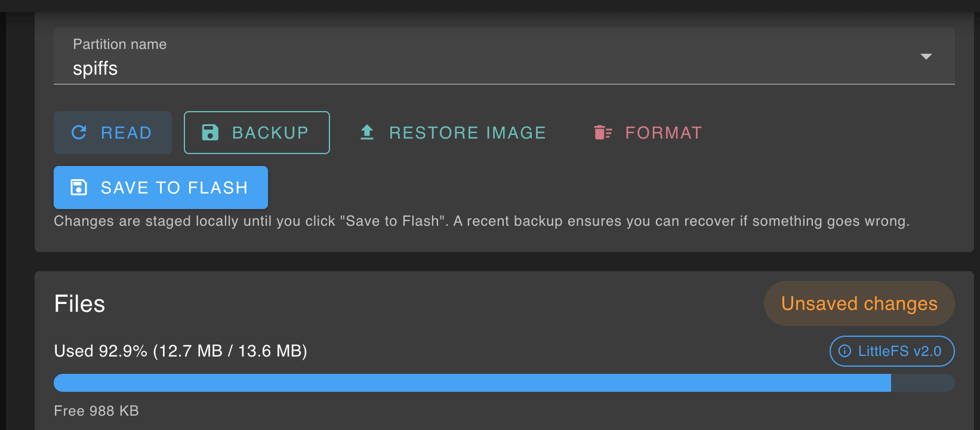980x430 pixels.
Task: Select the FORMAT partition text
Action: [663, 133]
